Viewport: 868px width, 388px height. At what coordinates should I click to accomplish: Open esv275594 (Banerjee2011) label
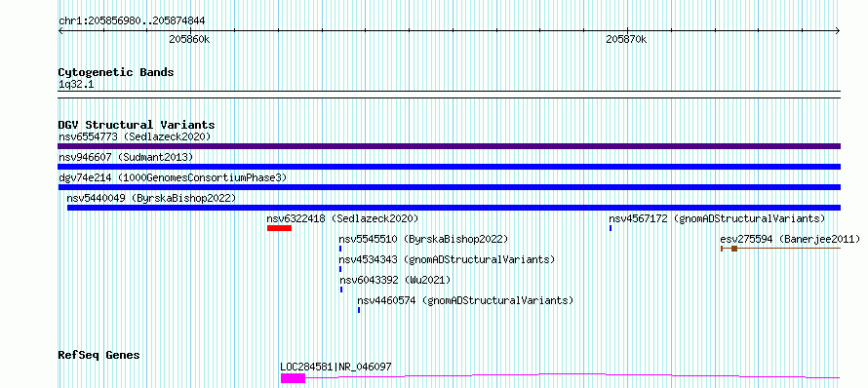[790, 239]
